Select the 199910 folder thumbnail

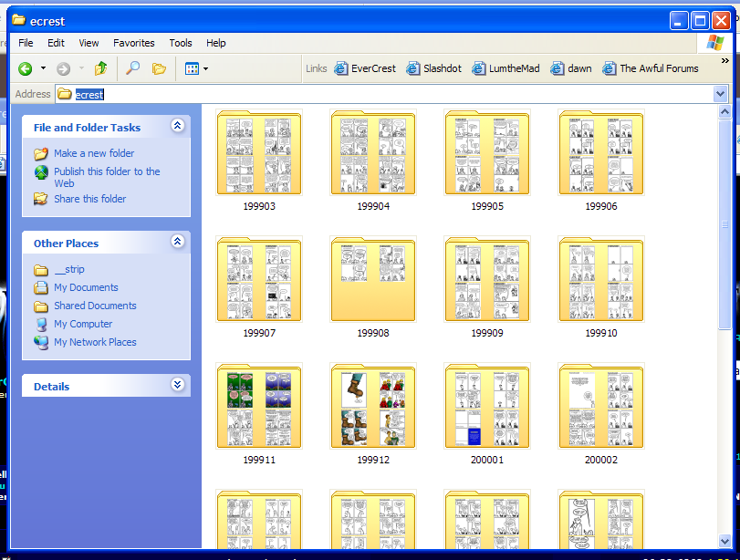(x=600, y=279)
